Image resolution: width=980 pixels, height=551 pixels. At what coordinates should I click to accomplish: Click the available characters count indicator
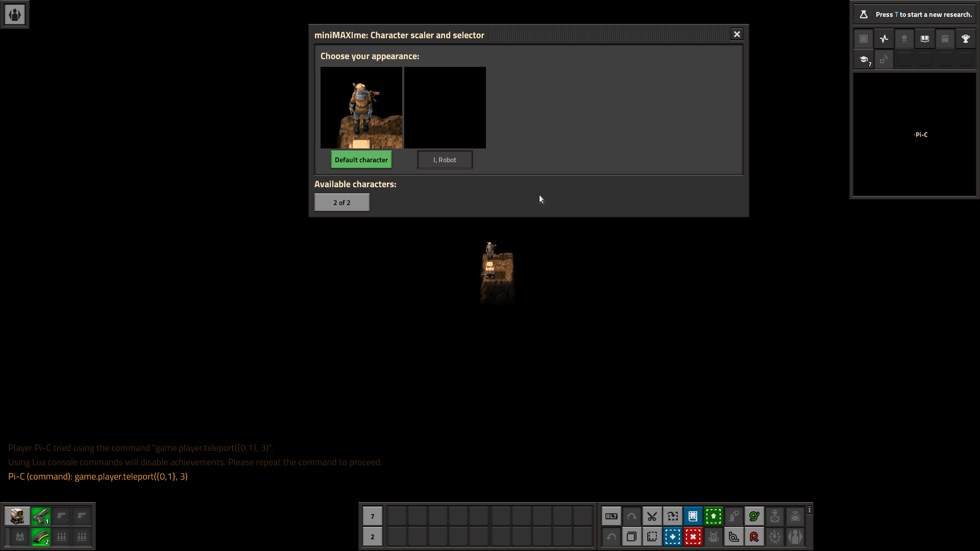pos(342,202)
